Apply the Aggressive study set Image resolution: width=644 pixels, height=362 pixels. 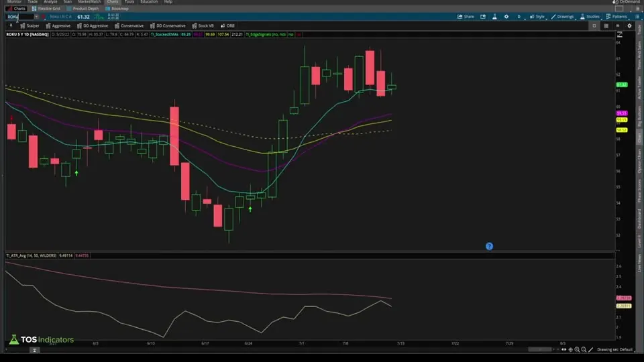pos(58,26)
